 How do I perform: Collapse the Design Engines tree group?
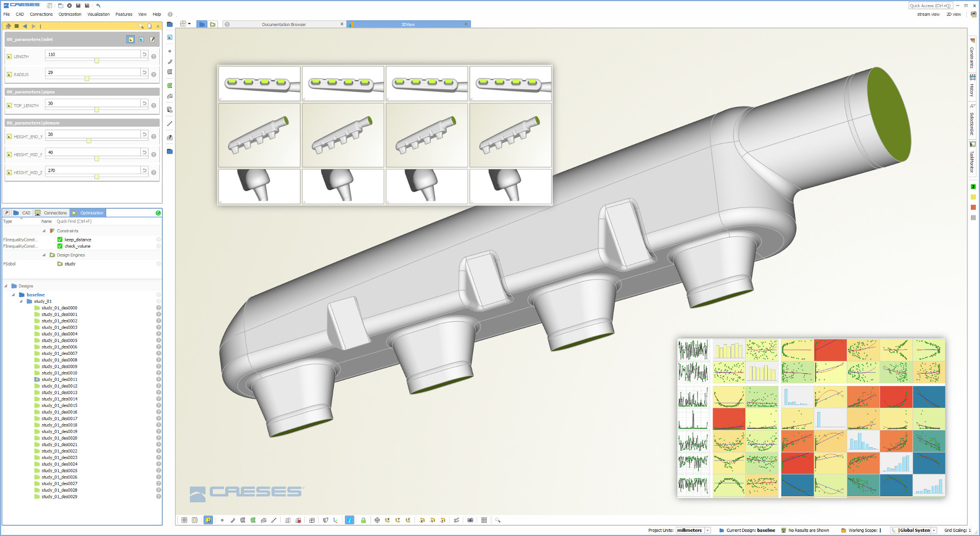(x=44, y=255)
